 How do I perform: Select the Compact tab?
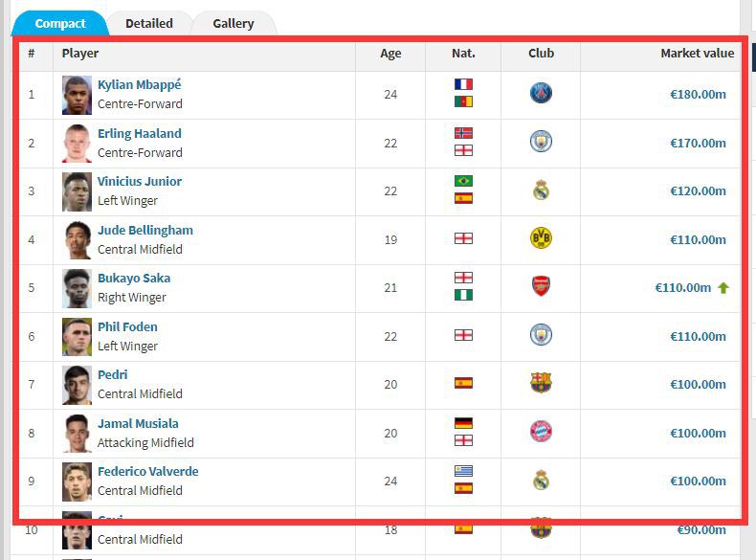pos(60,23)
